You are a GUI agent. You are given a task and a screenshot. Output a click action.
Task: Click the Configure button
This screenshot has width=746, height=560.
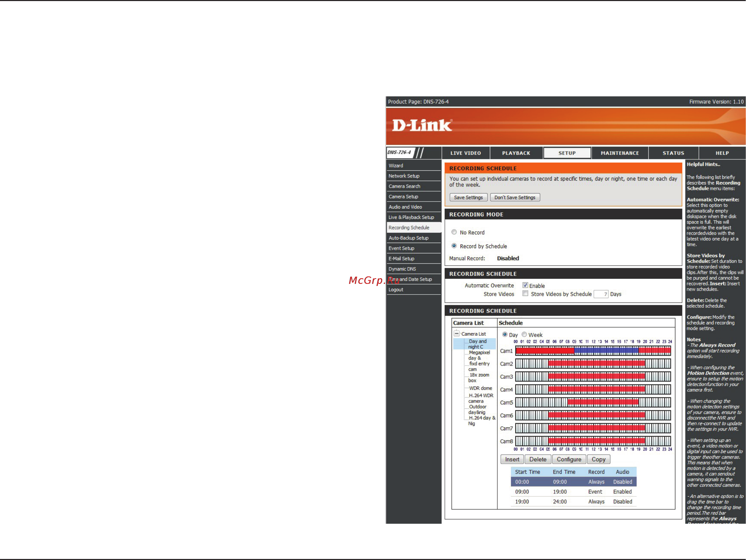pyautogui.click(x=569, y=460)
